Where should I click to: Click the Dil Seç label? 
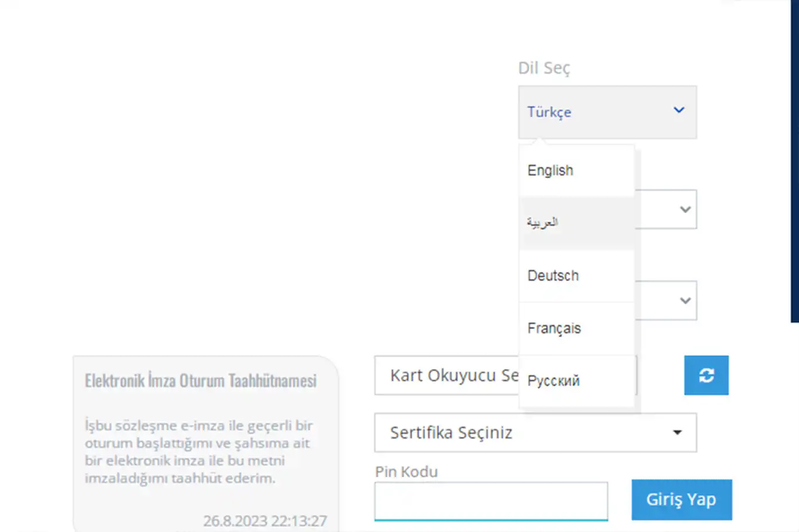click(x=544, y=68)
